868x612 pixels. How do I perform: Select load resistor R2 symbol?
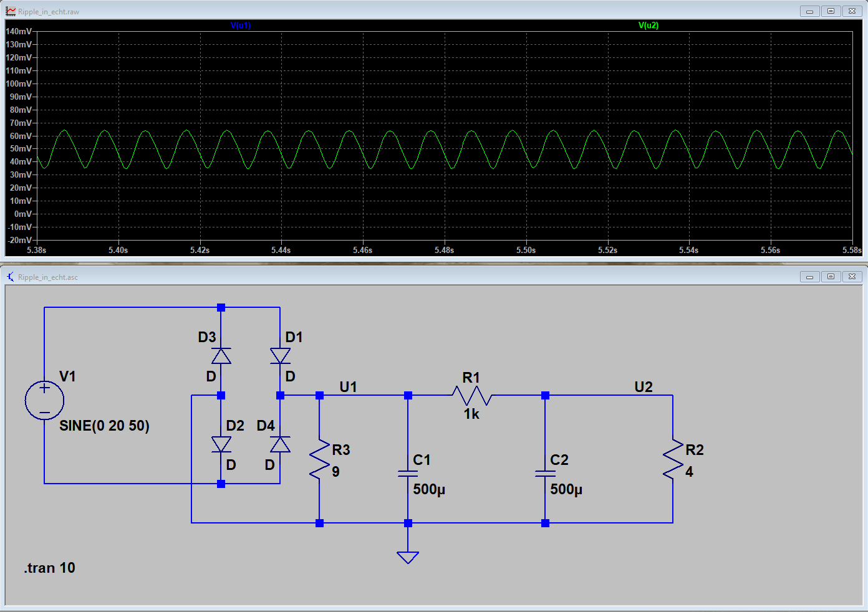[673, 460]
